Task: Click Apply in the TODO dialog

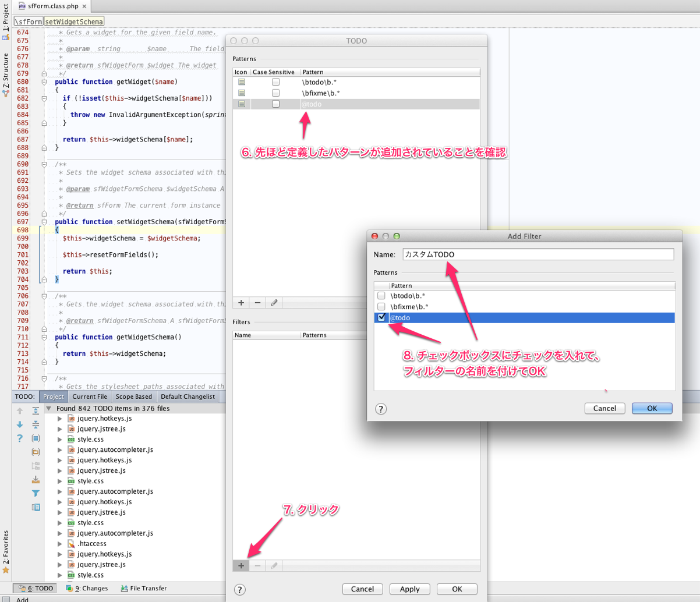Action: [x=409, y=589]
